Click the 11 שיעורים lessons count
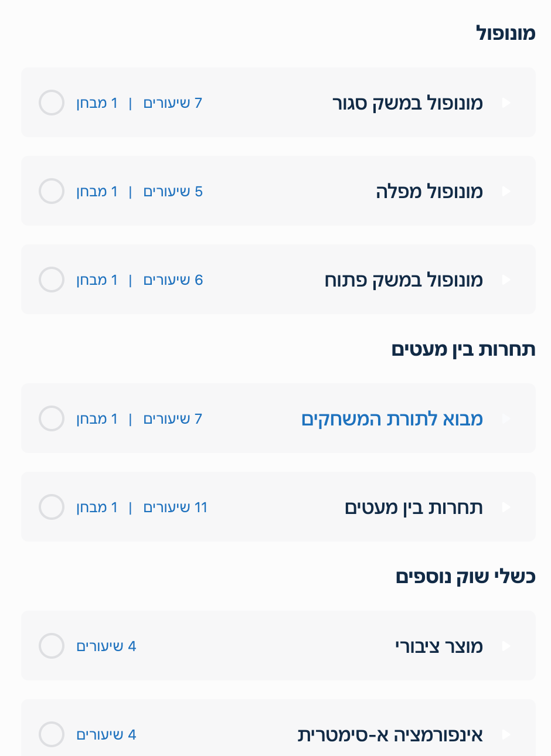This screenshot has width=551, height=756. click(175, 508)
